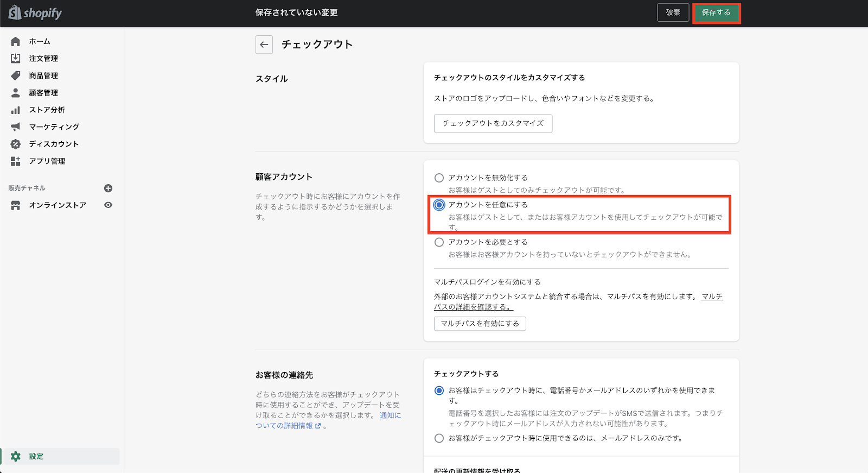Open the マーケティング megaphone icon
Screen dimensions: 868x473
16,127
